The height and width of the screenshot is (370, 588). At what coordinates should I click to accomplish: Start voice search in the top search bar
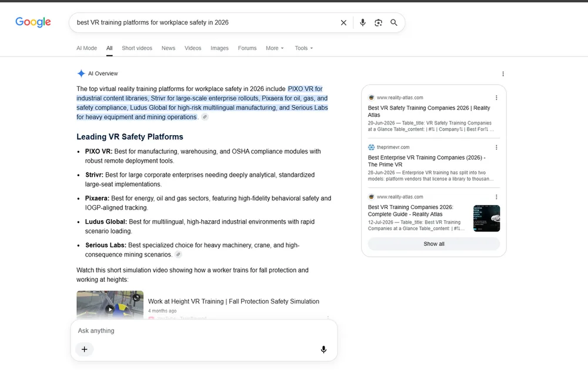click(363, 22)
